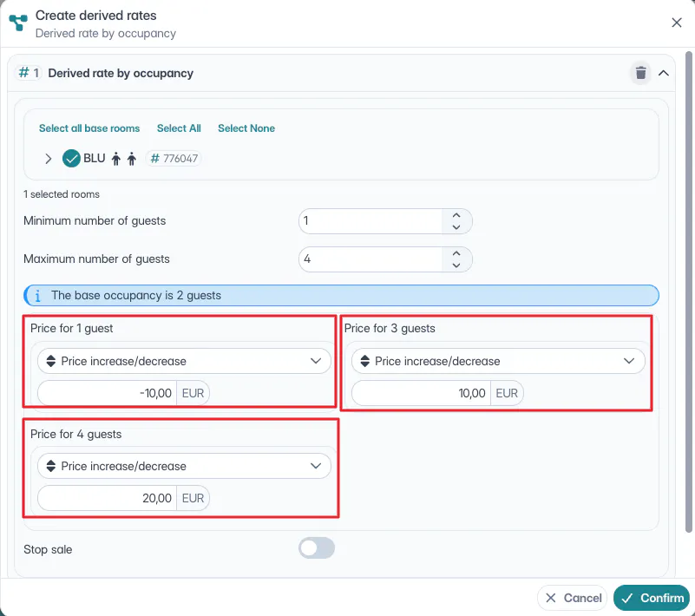Click the derived rates logo icon
Viewport: 695px width, 616px height.
click(x=17, y=23)
